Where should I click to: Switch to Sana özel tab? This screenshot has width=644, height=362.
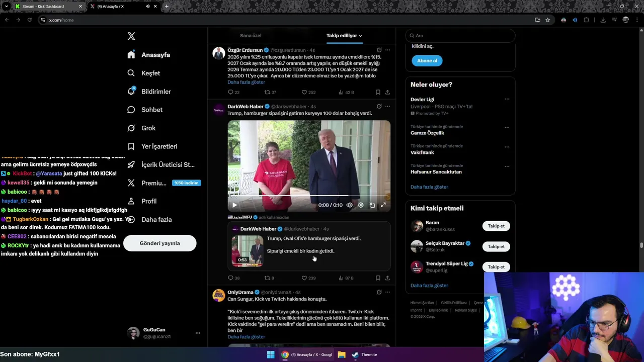coord(251,36)
